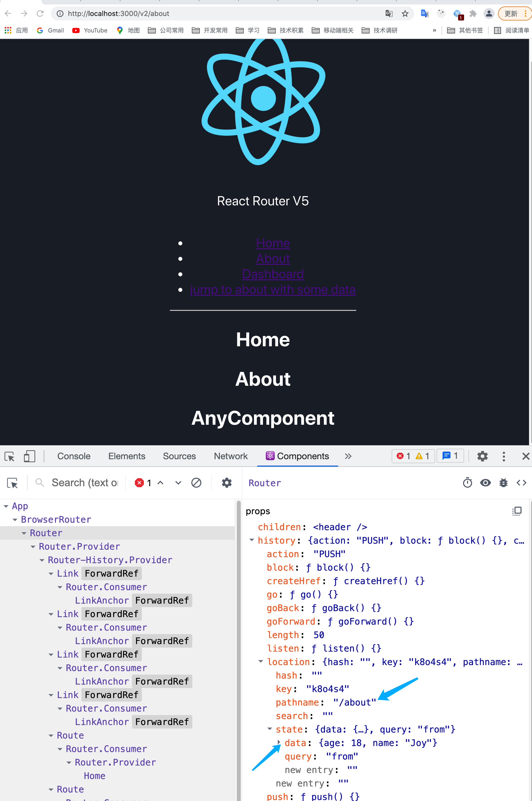Open the error and warning counter

pos(413,456)
